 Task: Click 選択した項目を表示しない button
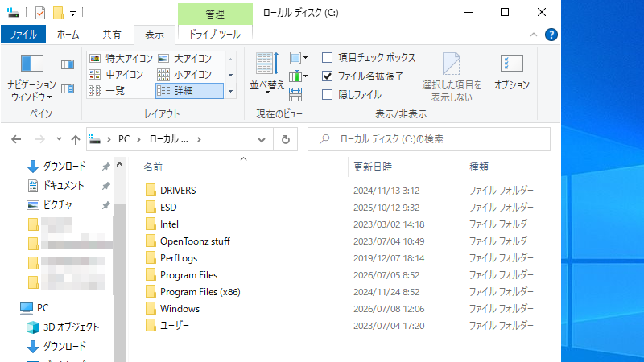click(452, 77)
